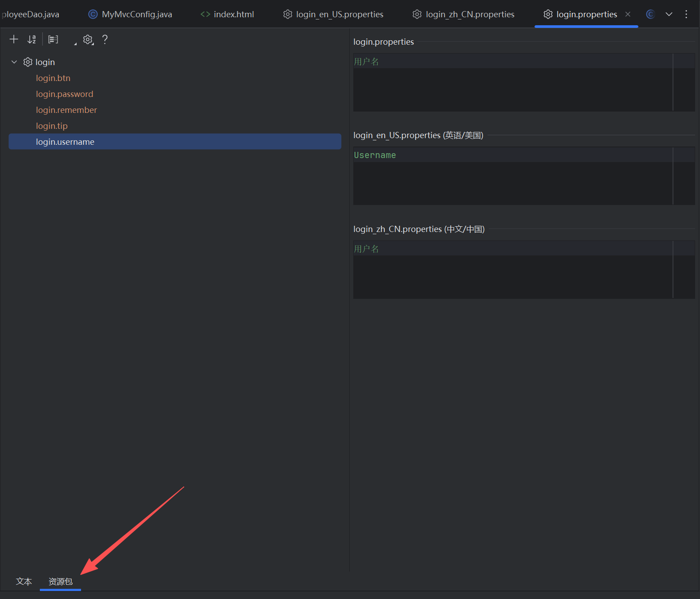The image size is (700, 599).
Task: Click the Java class tab icon after login.properties
Action: click(650, 14)
